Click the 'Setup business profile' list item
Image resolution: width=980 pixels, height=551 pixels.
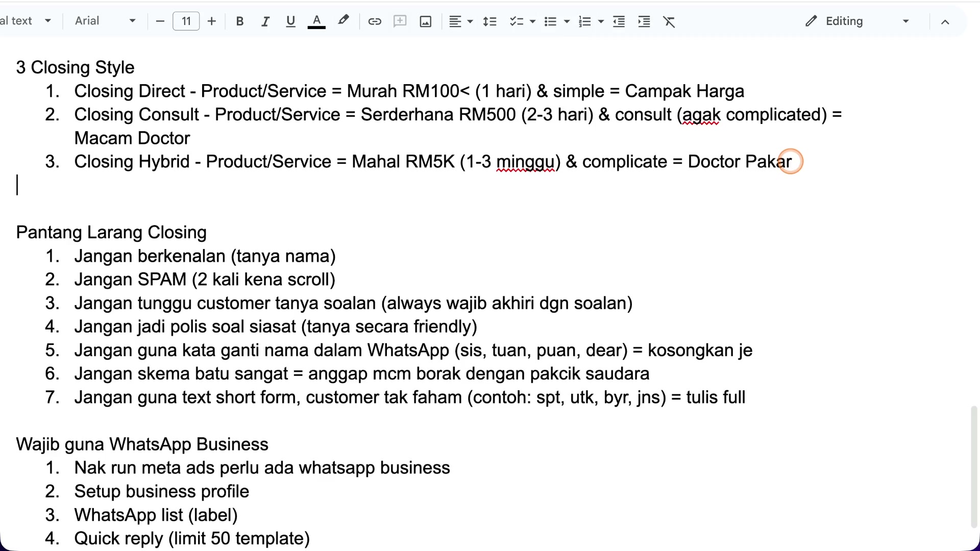tap(162, 491)
